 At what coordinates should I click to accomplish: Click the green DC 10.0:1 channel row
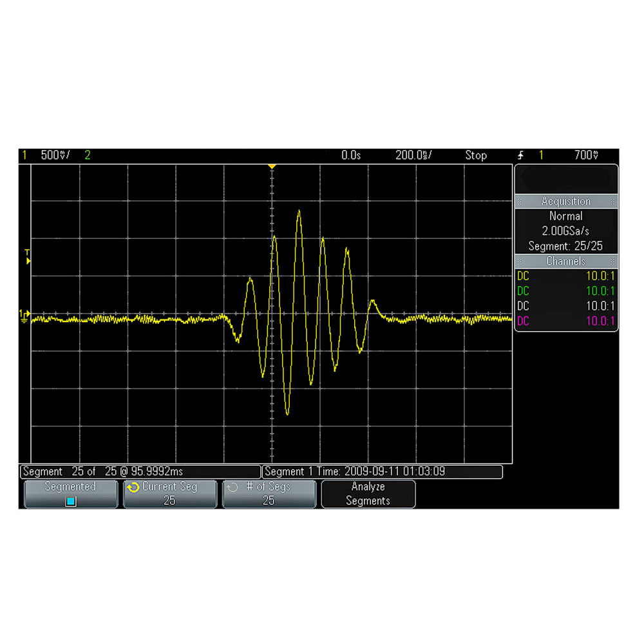(566, 291)
